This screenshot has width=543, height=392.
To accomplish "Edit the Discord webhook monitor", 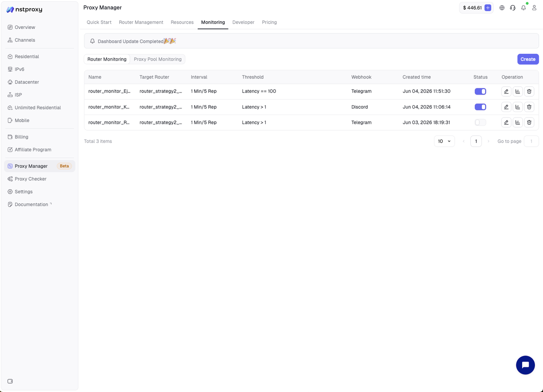I will point(506,107).
